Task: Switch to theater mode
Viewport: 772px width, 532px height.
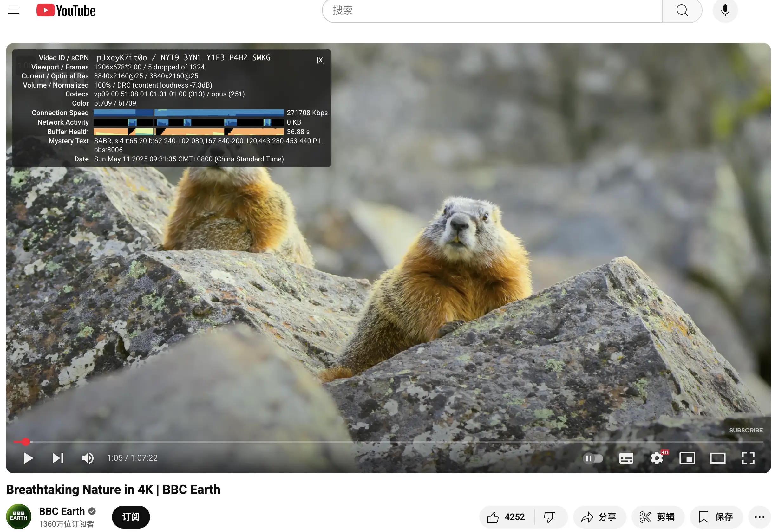Action: point(717,458)
